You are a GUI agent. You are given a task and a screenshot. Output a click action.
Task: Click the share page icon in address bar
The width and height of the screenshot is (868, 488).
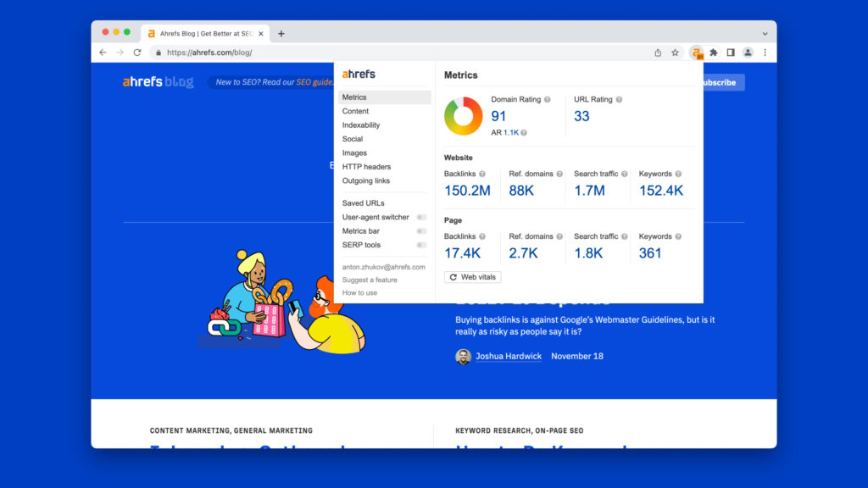[658, 53]
